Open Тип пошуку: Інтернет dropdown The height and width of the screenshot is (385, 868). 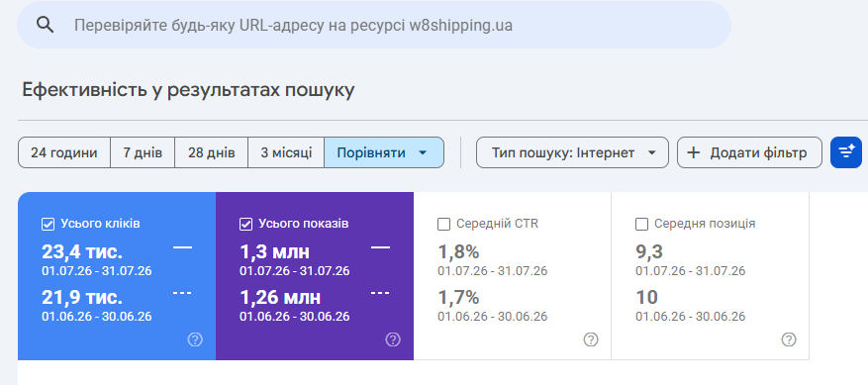point(572,152)
